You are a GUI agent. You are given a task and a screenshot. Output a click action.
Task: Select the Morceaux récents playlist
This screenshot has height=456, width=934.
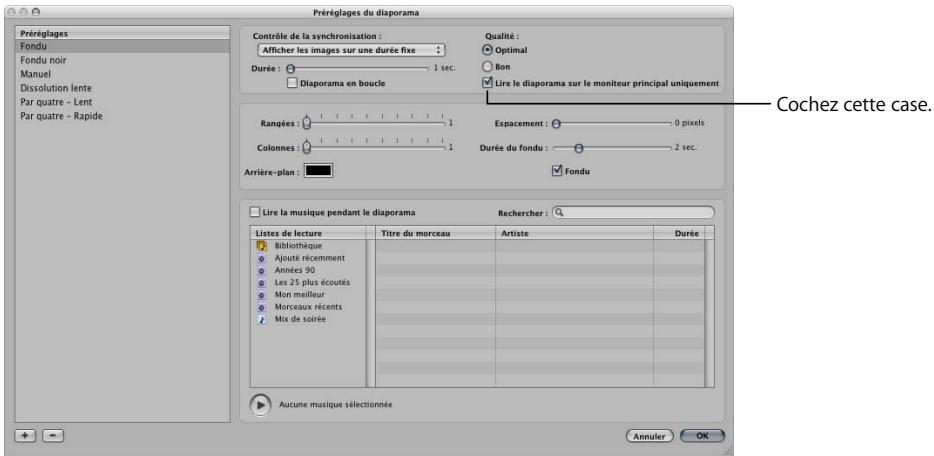(309, 307)
